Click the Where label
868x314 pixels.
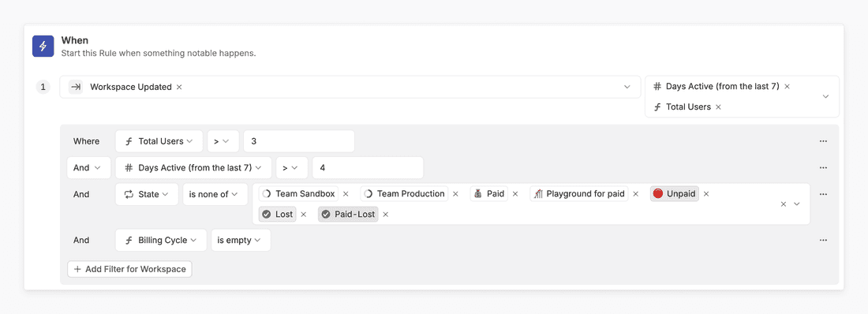(x=86, y=141)
